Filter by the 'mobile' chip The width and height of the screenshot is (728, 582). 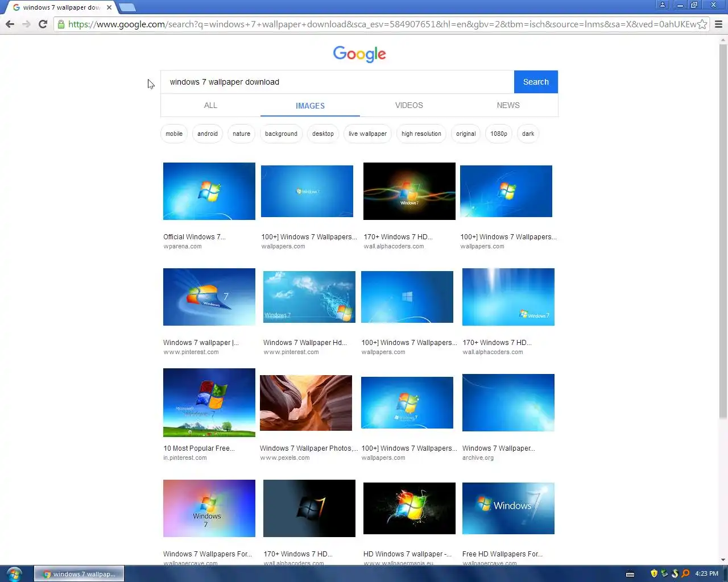[174, 134]
